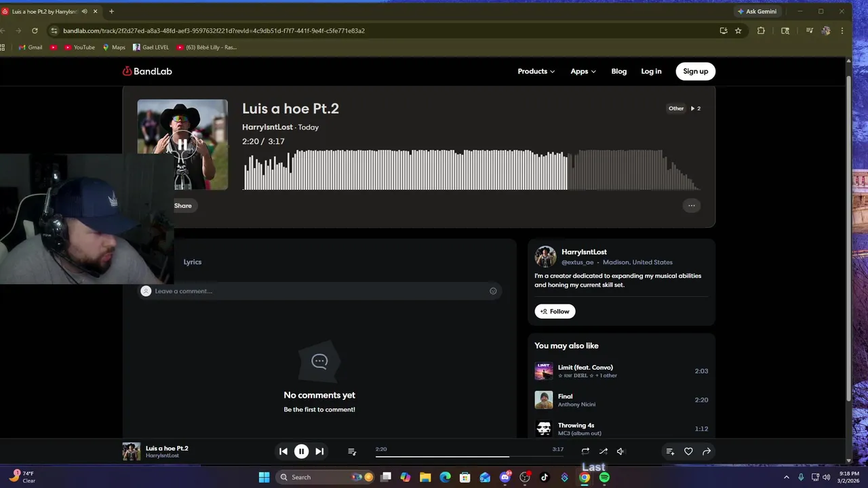Click the Ask Gemini button
This screenshot has height=488, width=868.
757,12
